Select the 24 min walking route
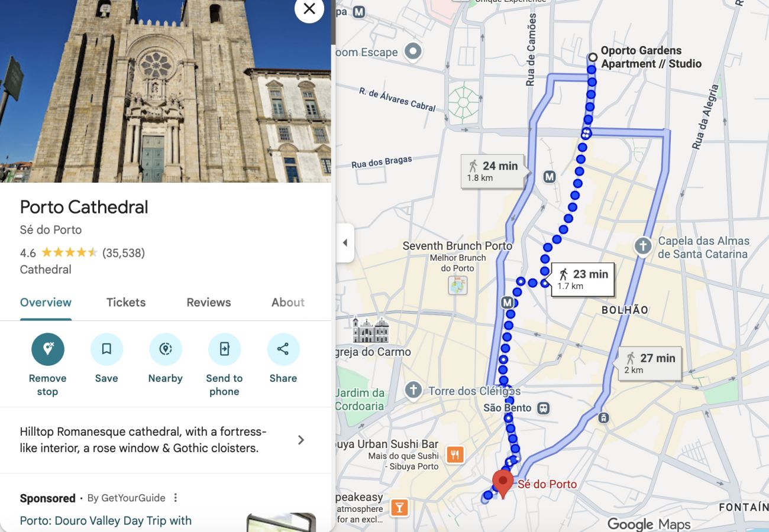 492,171
